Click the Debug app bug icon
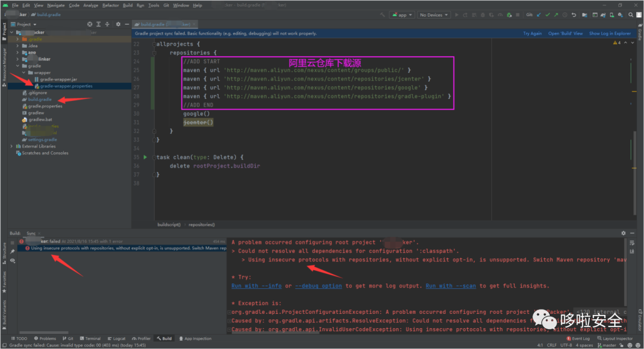 (x=482, y=15)
